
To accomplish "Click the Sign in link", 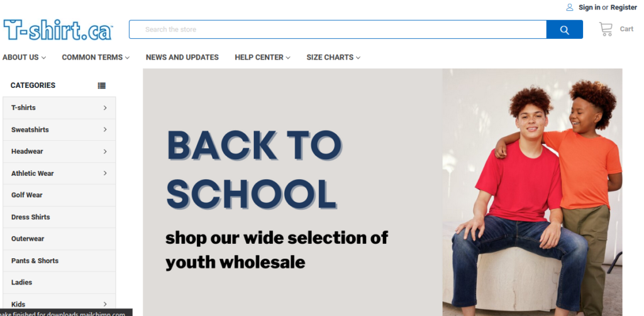I will 589,8.
